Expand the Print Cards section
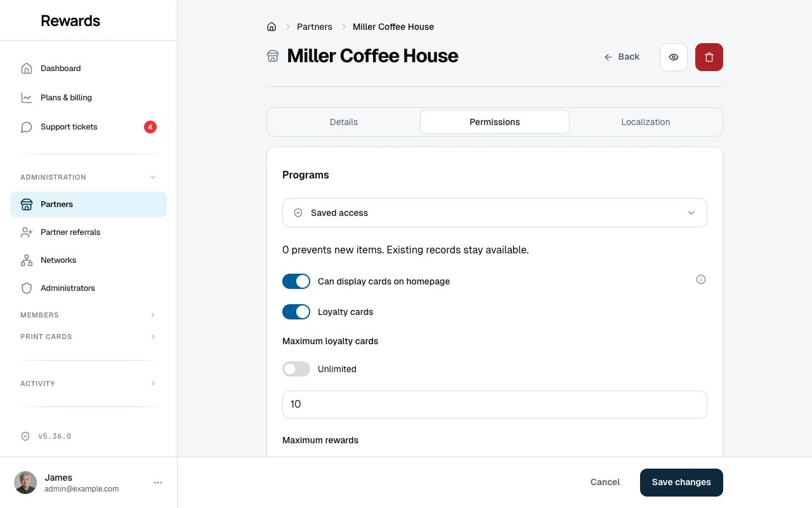The image size is (812, 508). 88,337
